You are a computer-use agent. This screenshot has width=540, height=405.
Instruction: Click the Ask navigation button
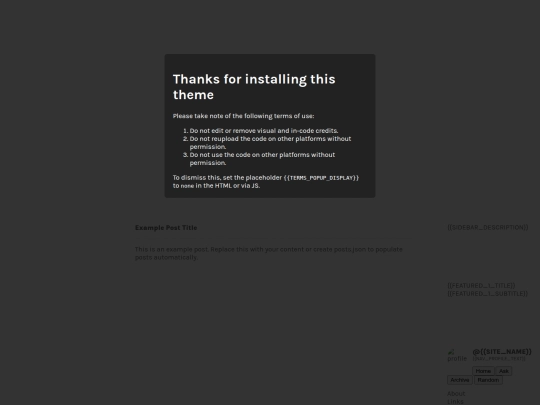503,371
